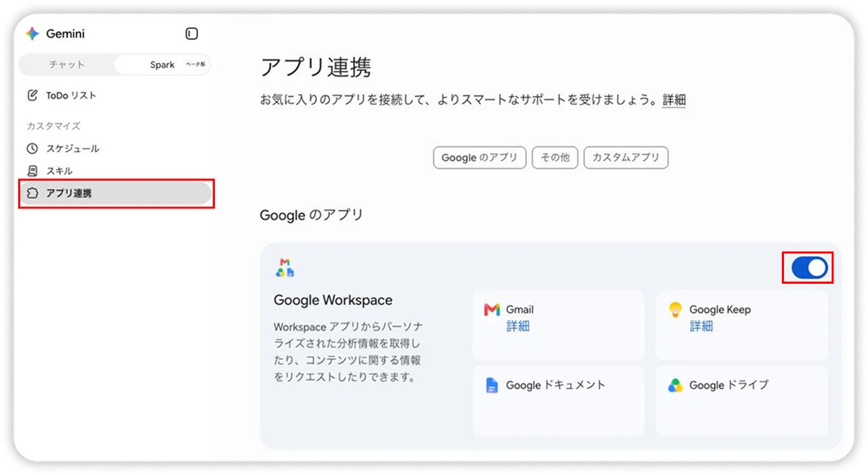The image size is (868, 475).
Task: Click the Google Keep lightbulb icon
Action: point(675,310)
